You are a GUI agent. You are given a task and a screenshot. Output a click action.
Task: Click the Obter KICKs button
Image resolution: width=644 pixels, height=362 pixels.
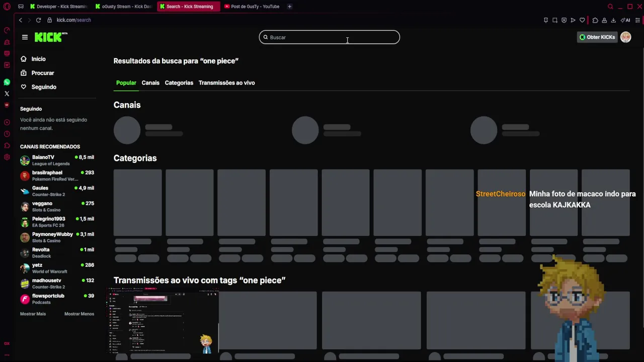(x=597, y=37)
